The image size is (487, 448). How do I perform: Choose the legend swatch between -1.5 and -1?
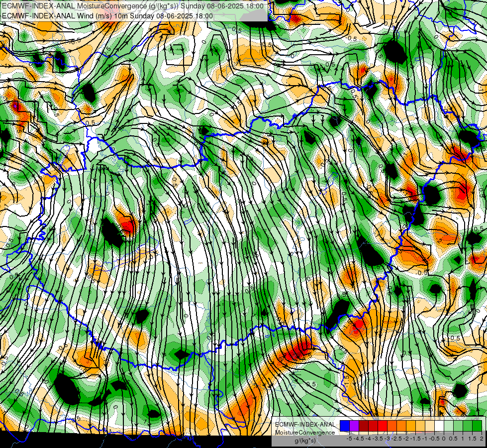pos(420,426)
